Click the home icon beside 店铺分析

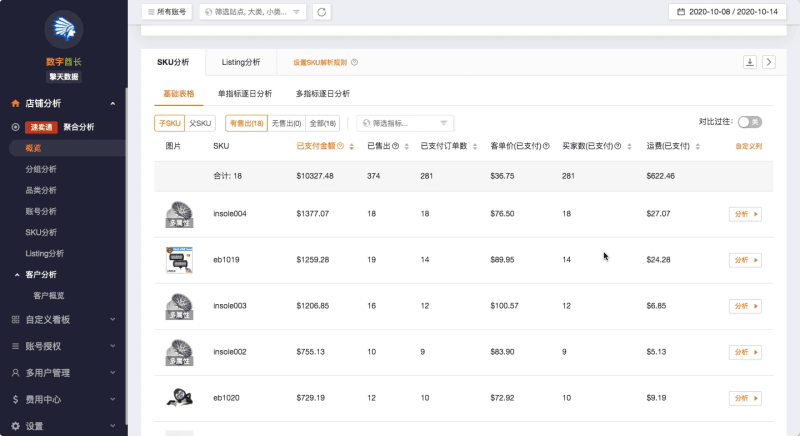15,104
